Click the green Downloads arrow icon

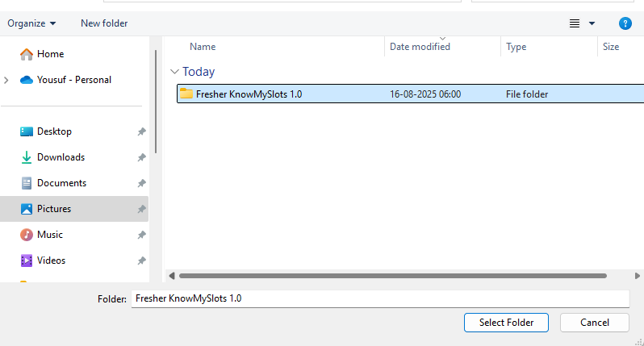27,157
